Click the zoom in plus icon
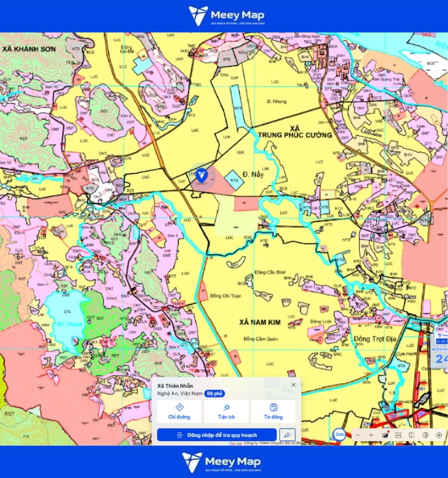The height and width of the screenshot is (478, 448). (x=371, y=435)
